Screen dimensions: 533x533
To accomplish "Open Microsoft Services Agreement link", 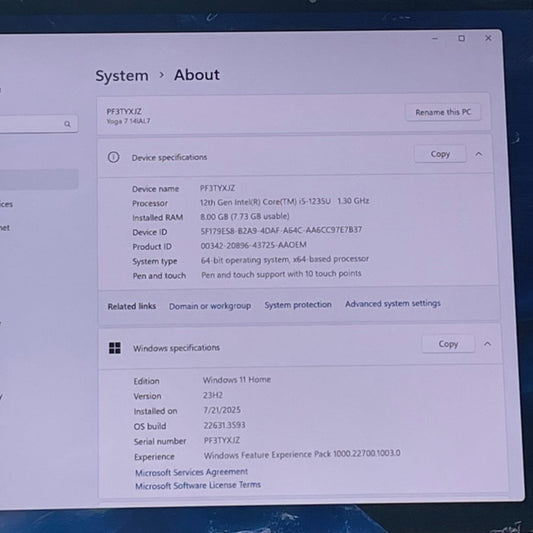I will 191,472.
